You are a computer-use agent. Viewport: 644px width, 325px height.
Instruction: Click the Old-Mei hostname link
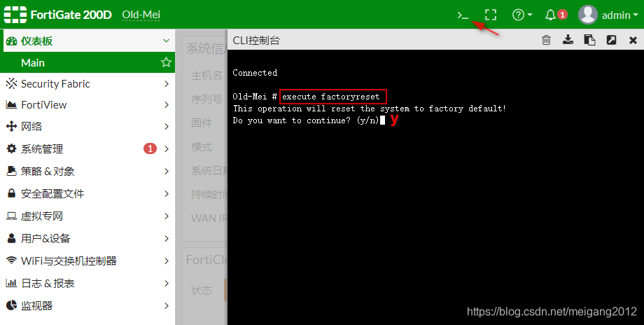coord(141,15)
